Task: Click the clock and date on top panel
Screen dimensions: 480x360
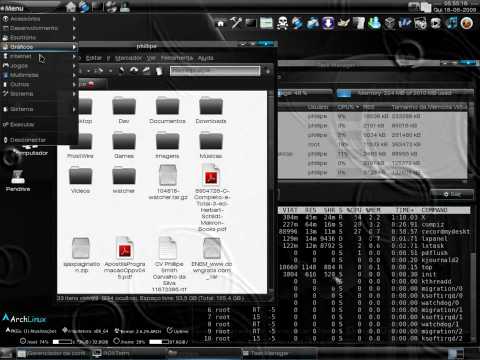Action: pos(455,7)
